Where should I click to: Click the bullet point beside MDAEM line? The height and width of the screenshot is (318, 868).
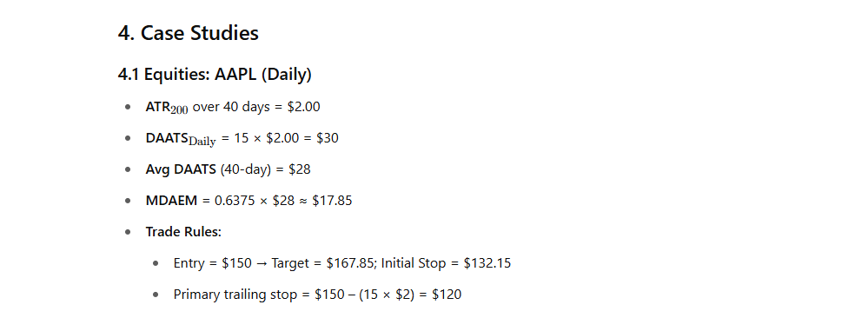129,201
